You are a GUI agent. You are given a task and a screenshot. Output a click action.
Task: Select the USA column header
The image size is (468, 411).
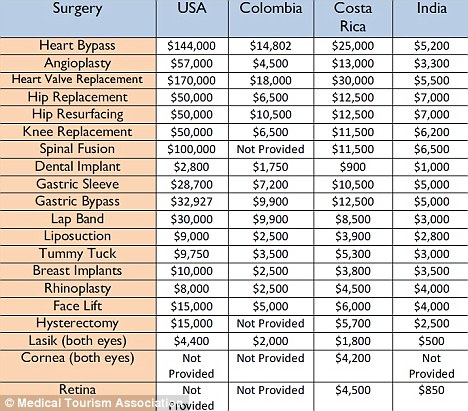click(x=192, y=8)
